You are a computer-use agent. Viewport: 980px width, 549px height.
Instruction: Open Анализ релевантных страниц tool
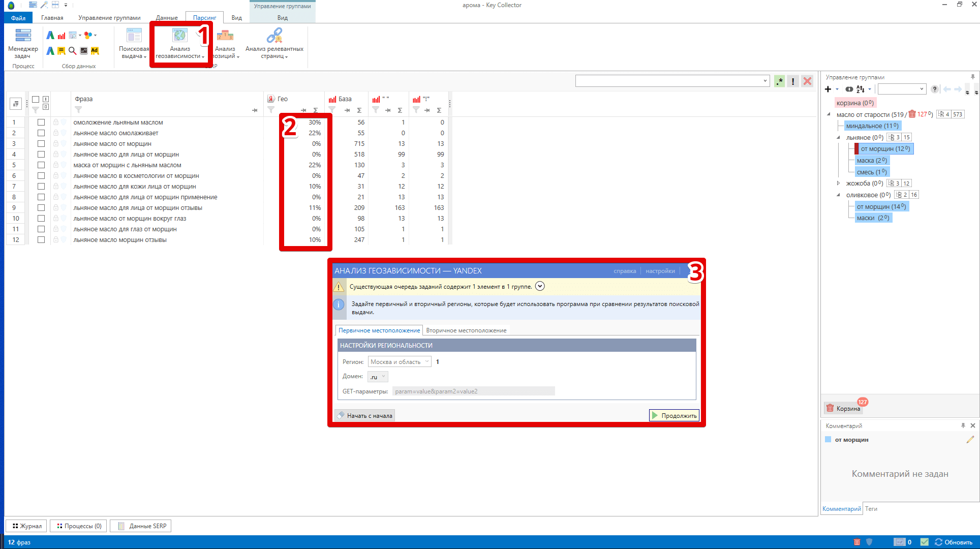coord(274,44)
